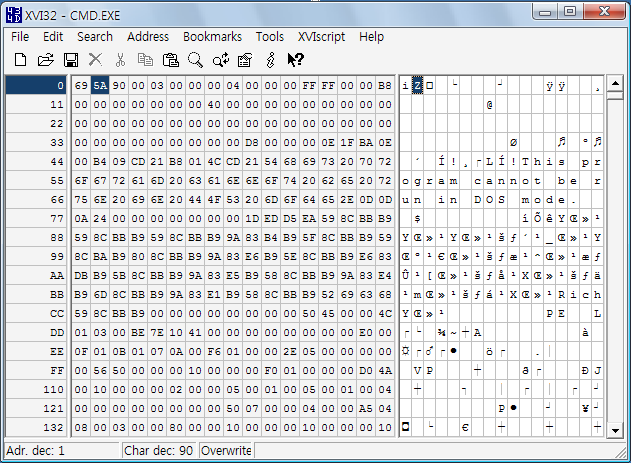The image size is (631, 463).
Task: Click the What's This help cursor icon
Action: [x=295, y=60]
